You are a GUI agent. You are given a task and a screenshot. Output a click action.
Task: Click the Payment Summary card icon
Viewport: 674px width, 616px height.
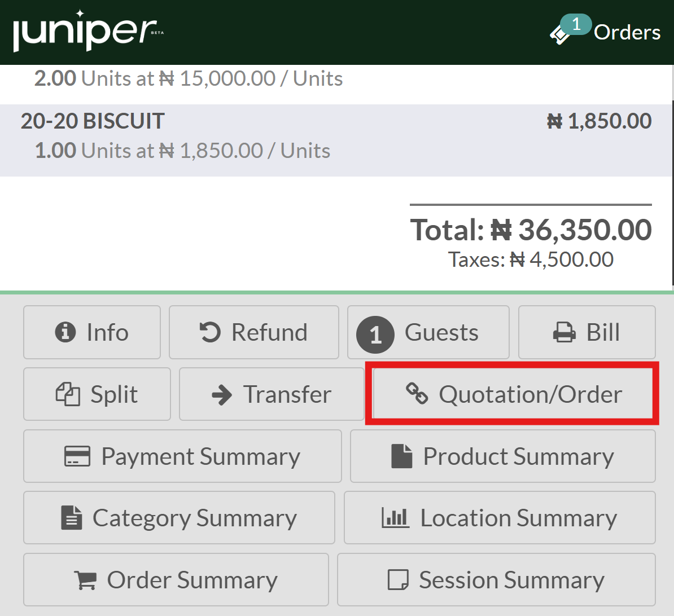click(x=77, y=456)
